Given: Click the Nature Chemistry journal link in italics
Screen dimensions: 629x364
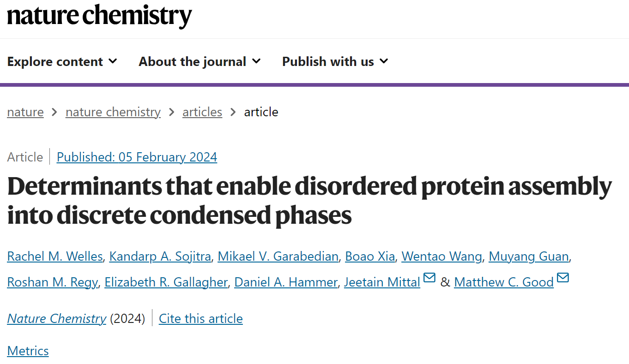Looking at the screenshot, I should coord(57,319).
